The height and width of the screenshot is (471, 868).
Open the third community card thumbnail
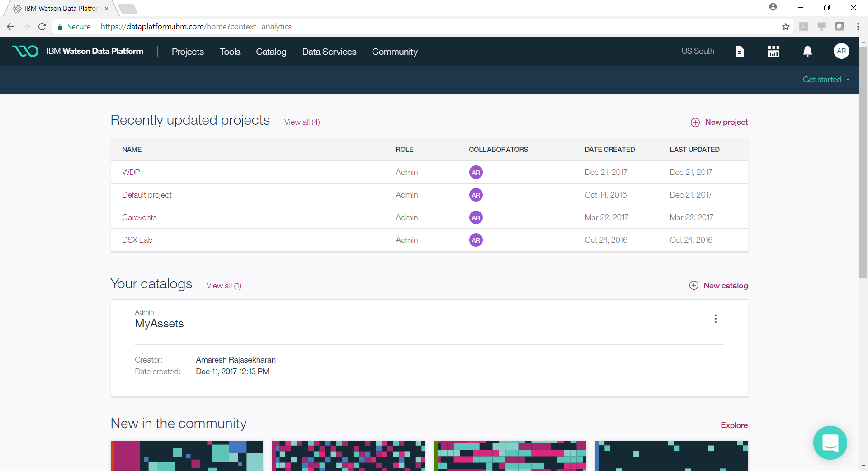[510, 456]
